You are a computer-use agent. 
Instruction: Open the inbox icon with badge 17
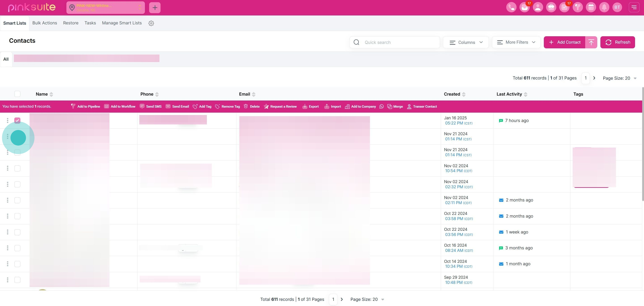pos(524,7)
